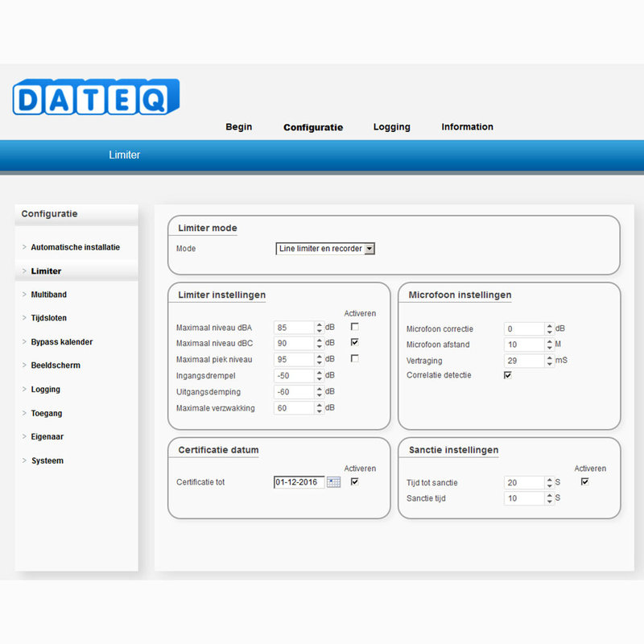This screenshot has width=644, height=644.
Task: Switch to the Limiter tab
Action: click(x=125, y=155)
